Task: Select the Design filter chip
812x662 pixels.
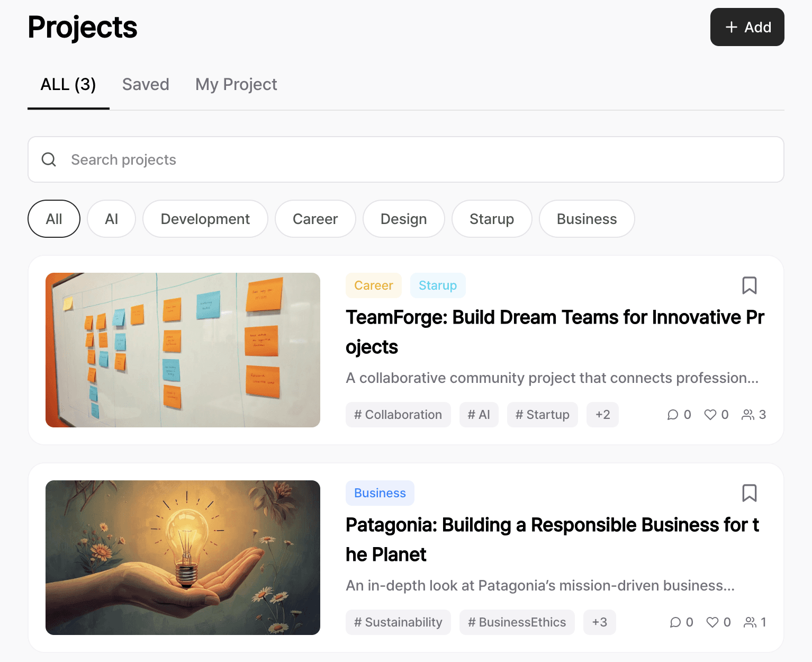Action: click(x=403, y=219)
